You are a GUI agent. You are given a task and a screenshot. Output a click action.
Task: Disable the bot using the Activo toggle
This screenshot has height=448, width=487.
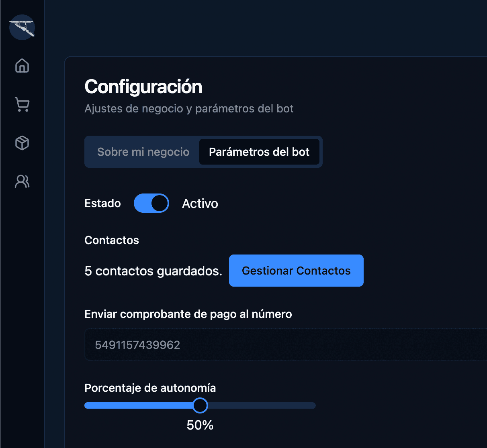(151, 203)
